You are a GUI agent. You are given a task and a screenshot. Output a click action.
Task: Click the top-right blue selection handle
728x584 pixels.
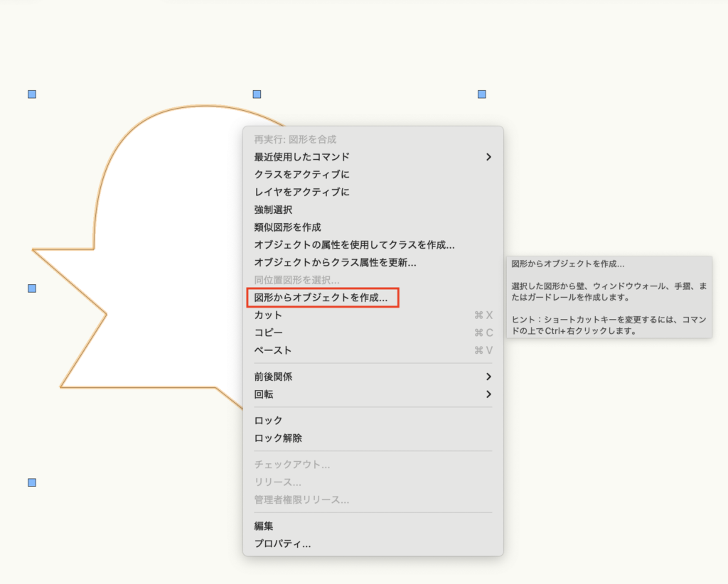click(x=482, y=94)
